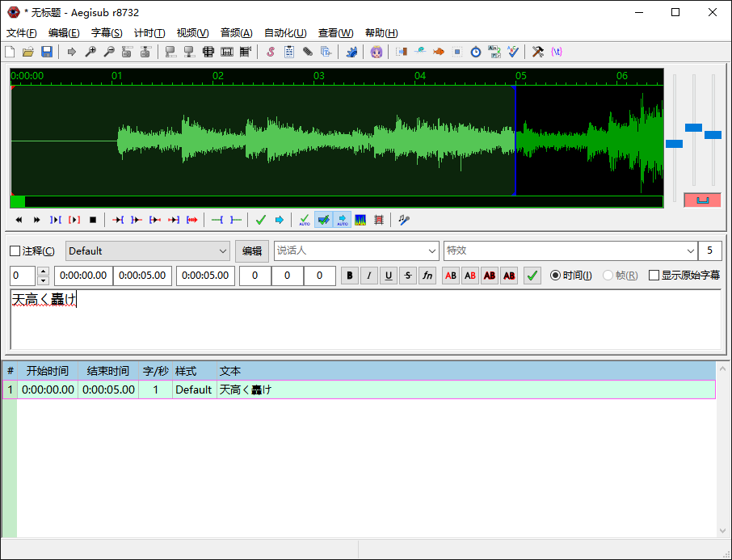Screen dimensions: 732x560
Task: Stop audio playback with the square button
Action: [93, 220]
